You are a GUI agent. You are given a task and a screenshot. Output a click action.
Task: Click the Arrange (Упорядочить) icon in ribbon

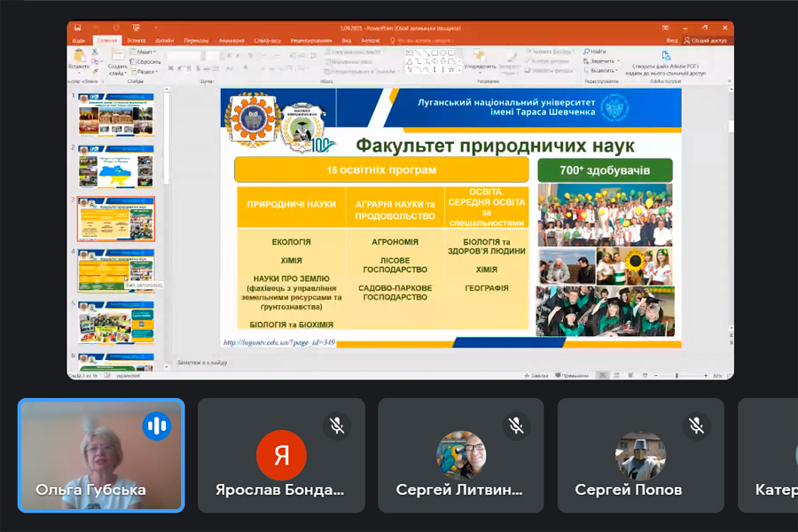pos(480,59)
